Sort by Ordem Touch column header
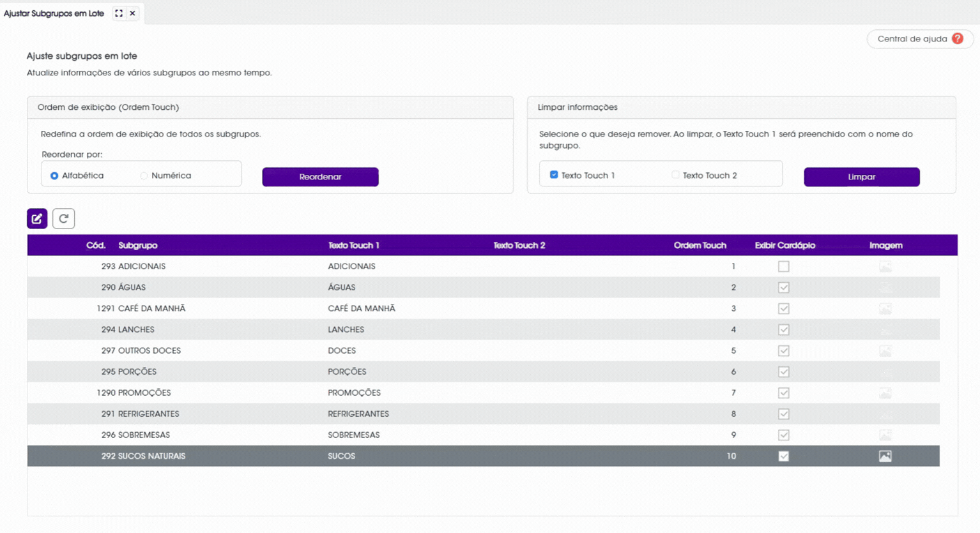The image size is (980, 533). tap(700, 245)
